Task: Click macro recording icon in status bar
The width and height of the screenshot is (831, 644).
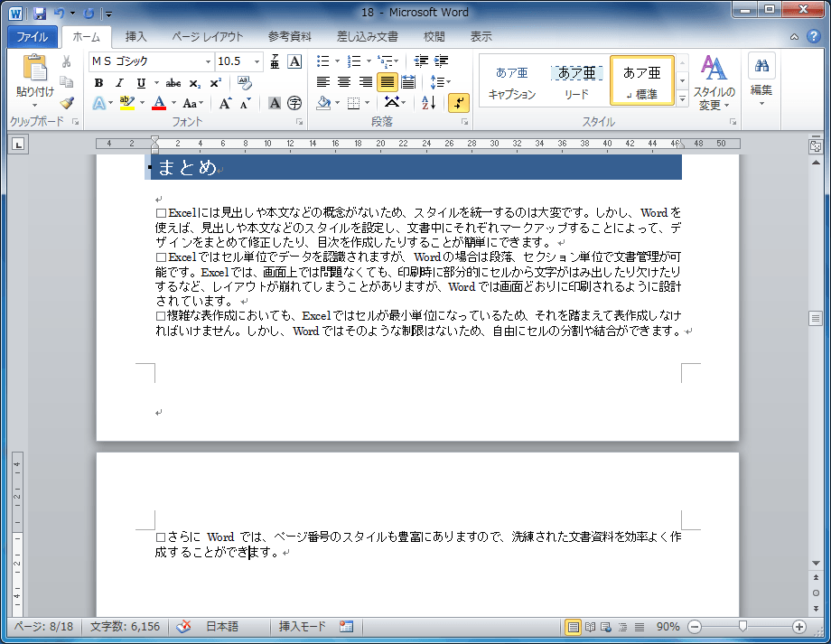Action: pos(347,627)
